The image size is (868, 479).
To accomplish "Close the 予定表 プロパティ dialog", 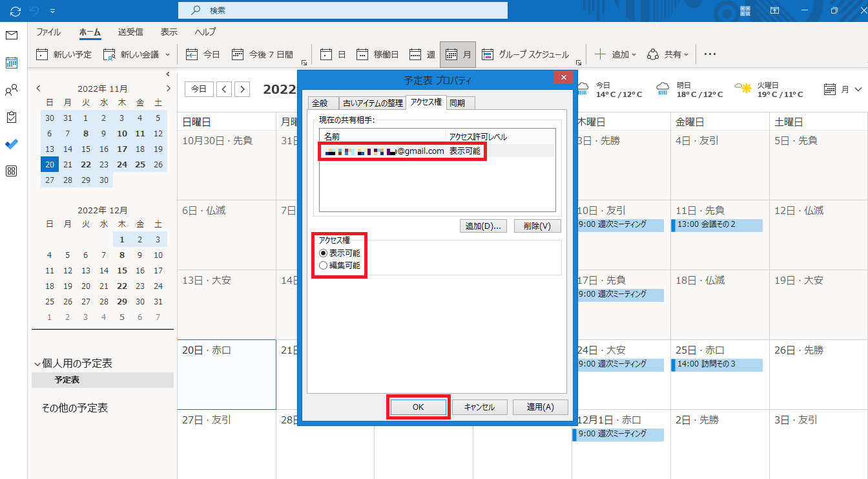I will coord(564,78).
